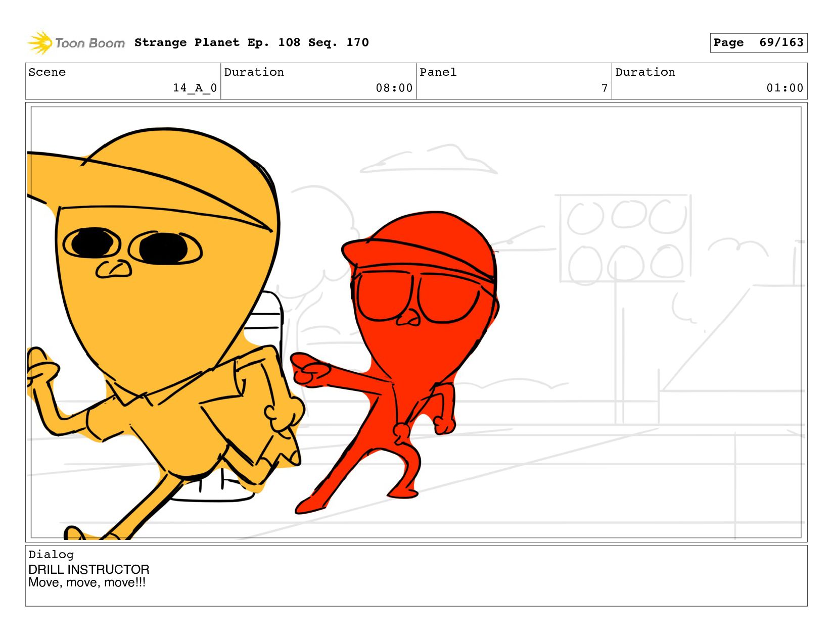Click the Dialog label

pyautogui.click(x=51, y=555)
